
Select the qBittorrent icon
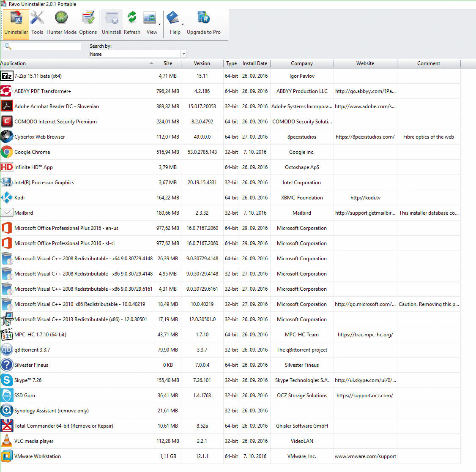(7, 350)
